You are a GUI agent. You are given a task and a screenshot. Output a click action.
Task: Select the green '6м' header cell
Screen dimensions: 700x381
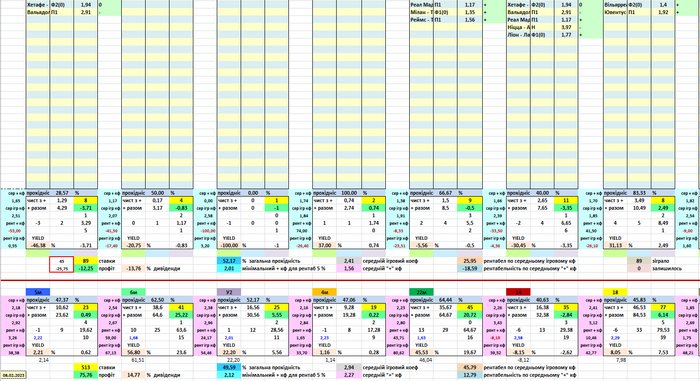coord(133,292)
